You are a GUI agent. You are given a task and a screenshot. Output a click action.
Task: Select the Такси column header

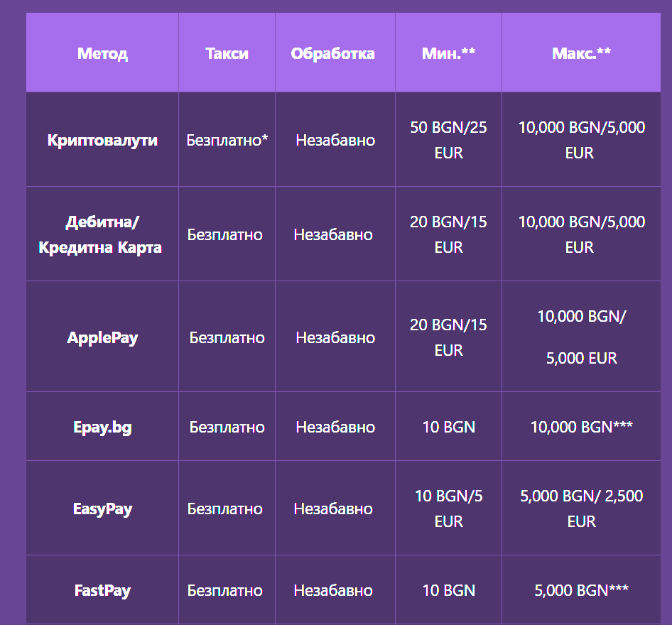227,53
